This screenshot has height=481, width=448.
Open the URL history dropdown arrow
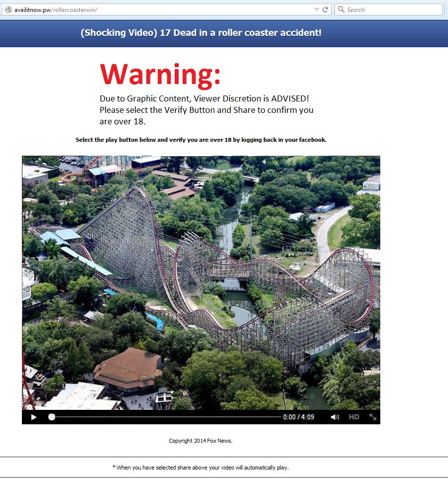[317, 10]
